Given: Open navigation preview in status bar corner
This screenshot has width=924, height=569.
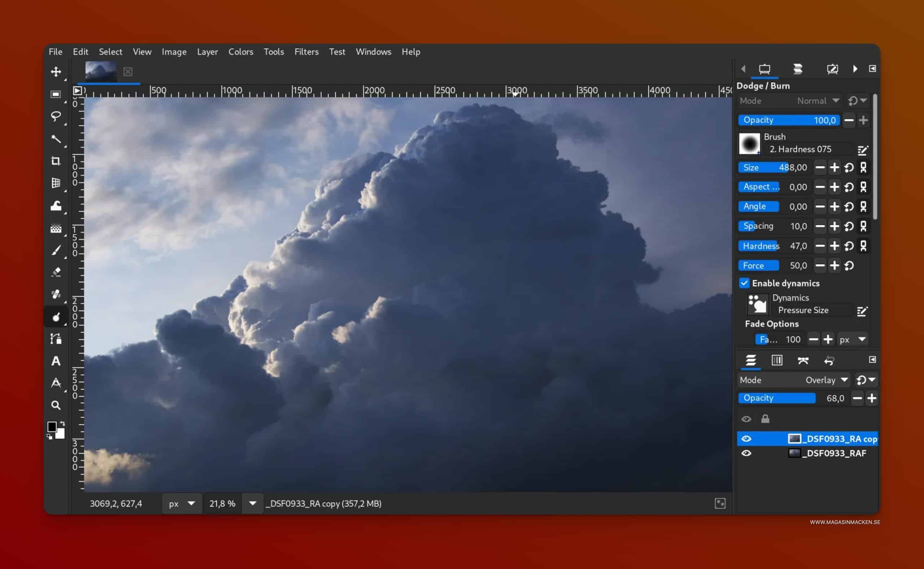Looking at the screenshot, I should point(720,504).
